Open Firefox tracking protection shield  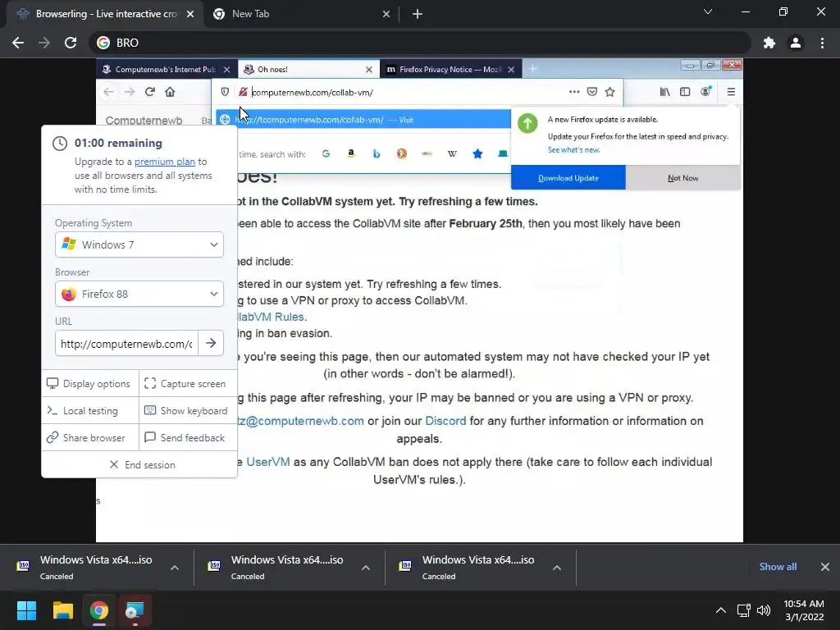pyautogui.click(x=225, y=92)
